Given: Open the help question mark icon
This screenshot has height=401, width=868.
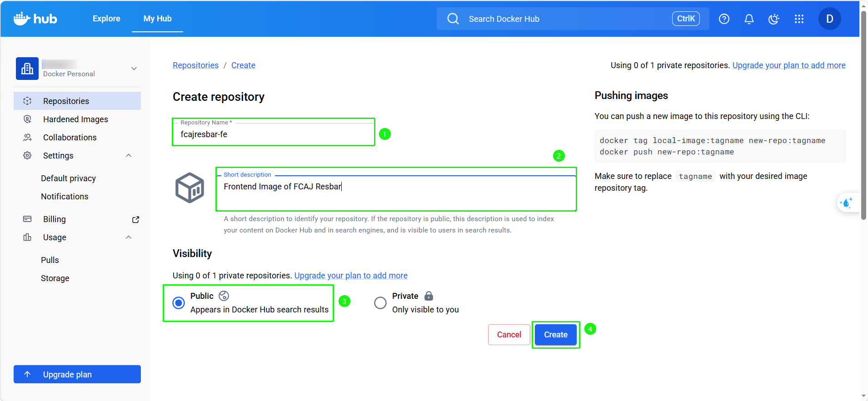Looking at the screenshot, I should pos(724,19).
